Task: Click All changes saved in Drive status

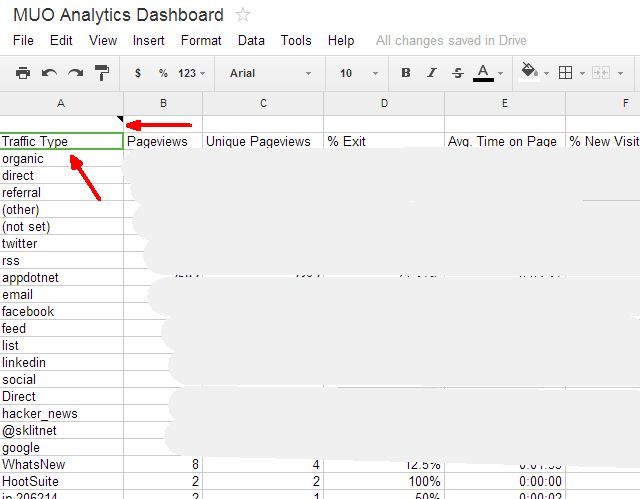Action: [x=451, y=40]
